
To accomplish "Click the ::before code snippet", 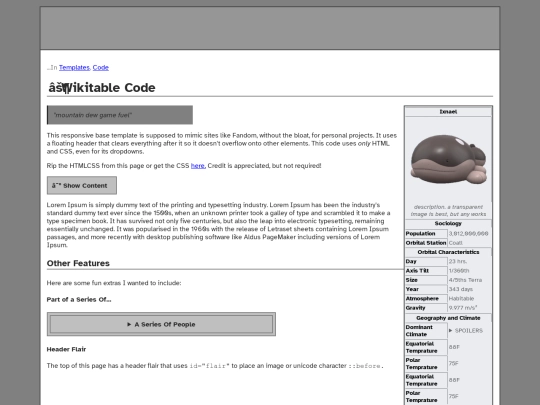I will tap(364, 366).
